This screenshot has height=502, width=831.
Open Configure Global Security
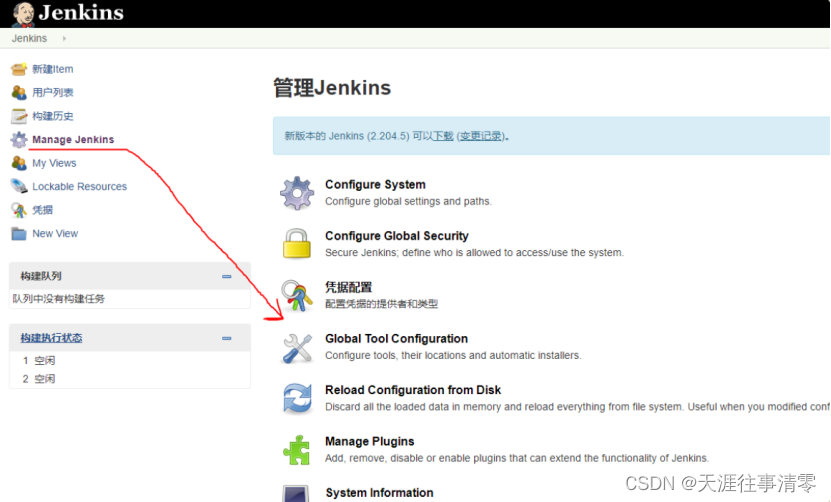pyautogui.click(x=397, y=236)
